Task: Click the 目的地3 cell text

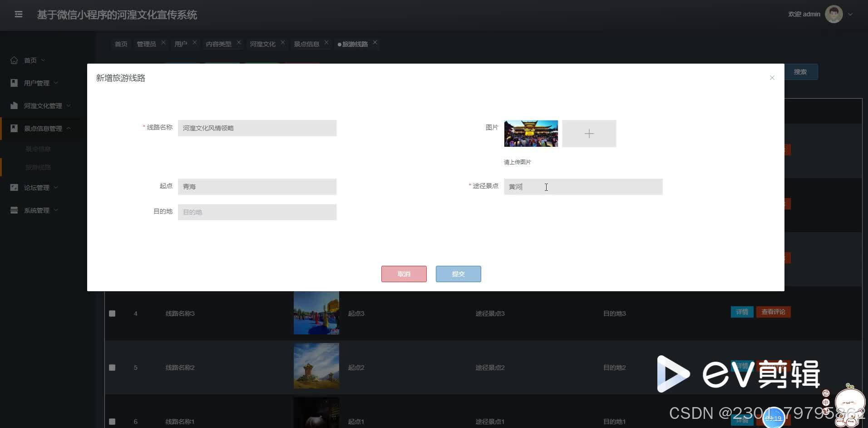Action: coord(614,314)
